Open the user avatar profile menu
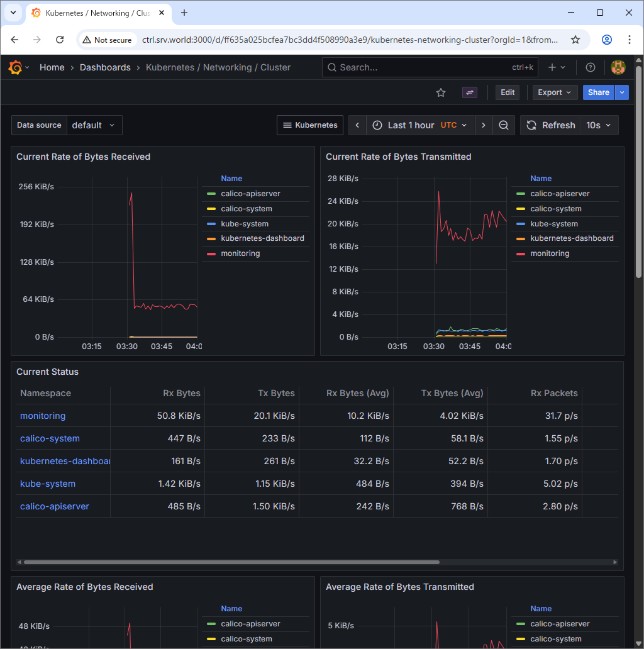The width and height of the screenshot is (644, 649). [618, 67]
